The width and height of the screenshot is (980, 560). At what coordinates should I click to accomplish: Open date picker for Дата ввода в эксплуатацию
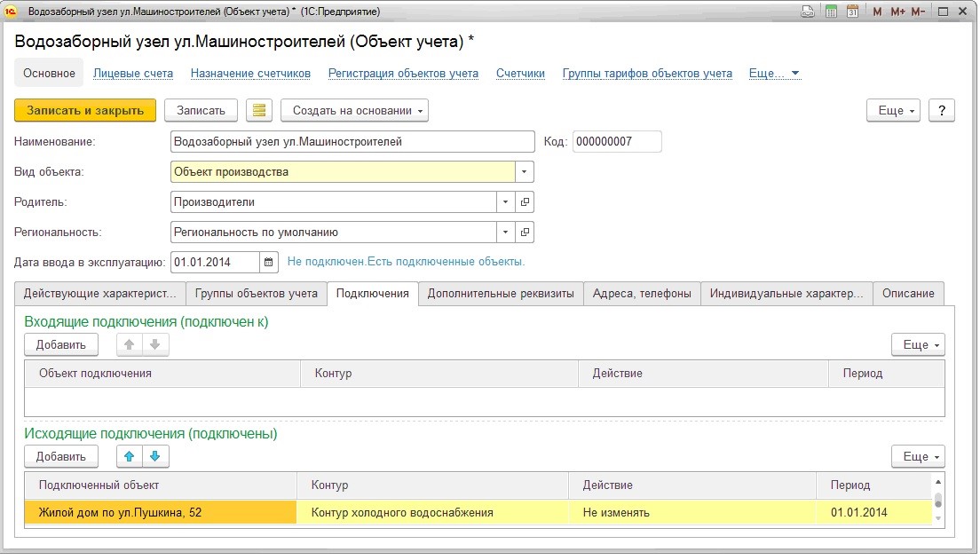[269, 262]
